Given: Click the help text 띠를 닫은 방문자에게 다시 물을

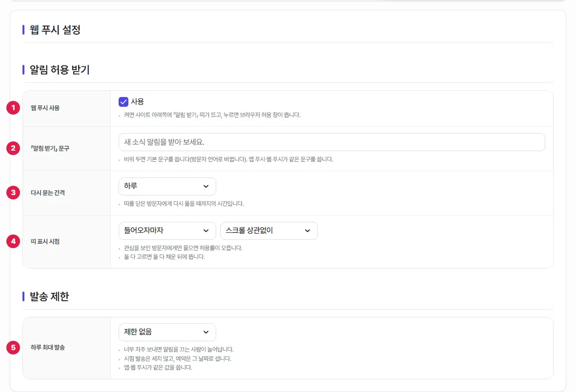Looking at the screenshot, I should (x=184, y=204).
